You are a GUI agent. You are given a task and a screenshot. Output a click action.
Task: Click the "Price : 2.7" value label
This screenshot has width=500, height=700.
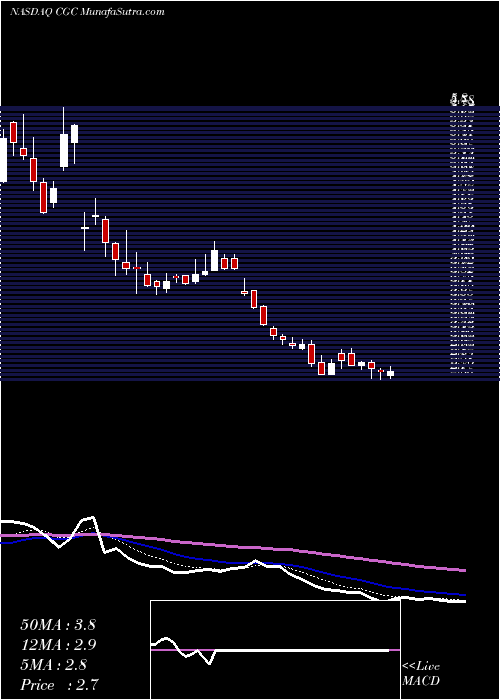[59, 685]
